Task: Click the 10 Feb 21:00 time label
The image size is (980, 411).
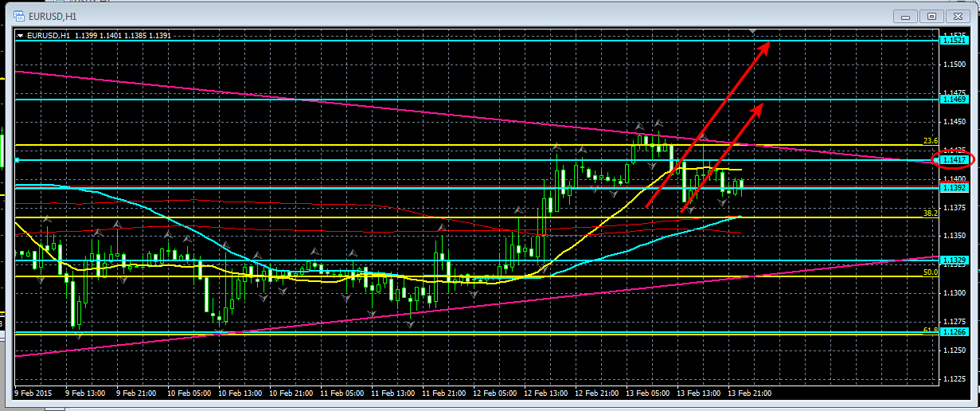Action: (x=291, y=393)
